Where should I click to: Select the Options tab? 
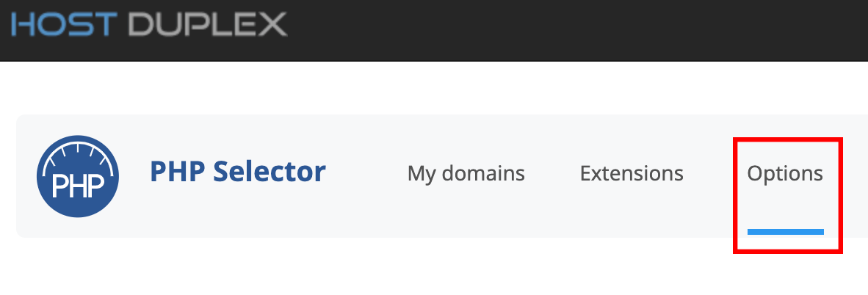(785, 174)
